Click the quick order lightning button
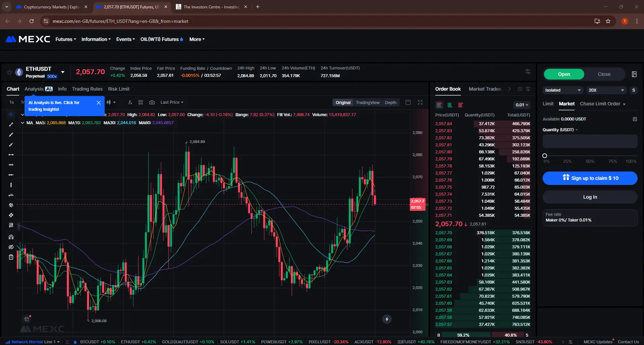Viewport: 644px width, 345px height. 387,319
